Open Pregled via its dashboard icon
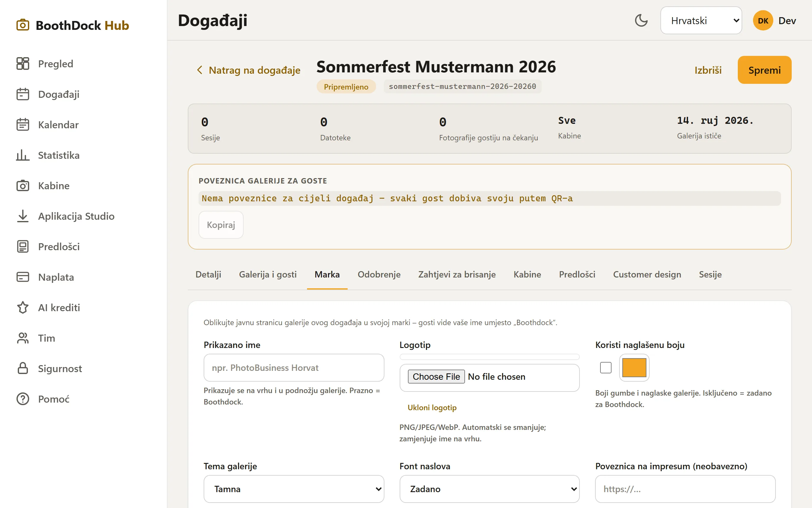The image size is (812, 508). pos(23,63)
